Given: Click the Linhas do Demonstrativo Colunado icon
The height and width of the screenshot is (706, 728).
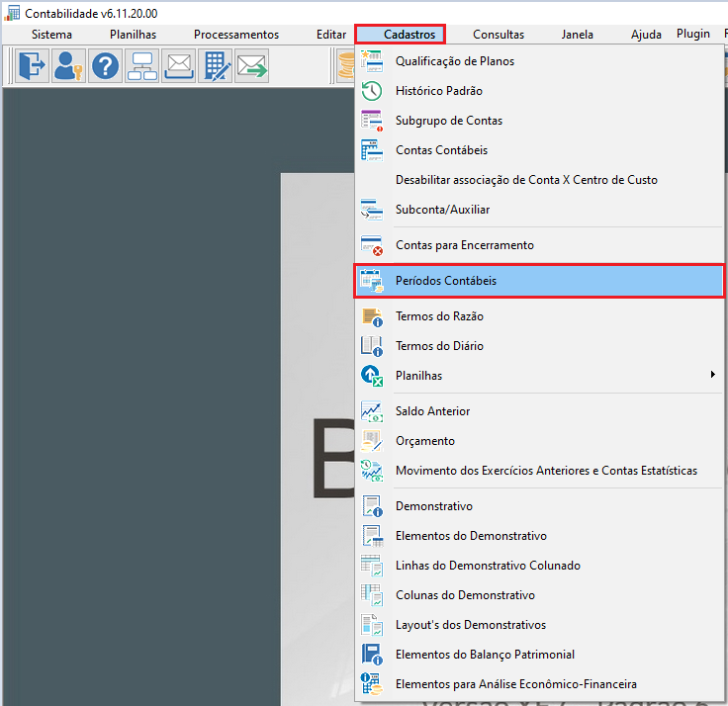Looking at the screenshot, I should point(372,566).
